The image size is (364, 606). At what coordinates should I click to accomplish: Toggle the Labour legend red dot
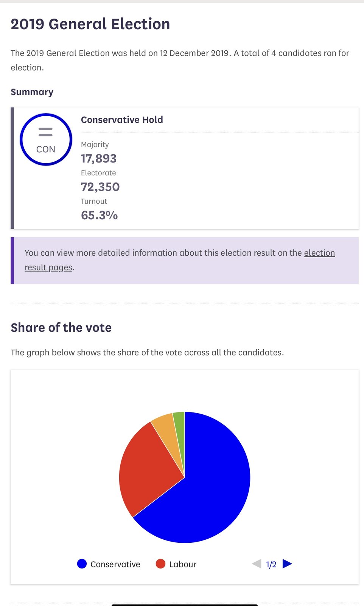click(x=160, y=564)
